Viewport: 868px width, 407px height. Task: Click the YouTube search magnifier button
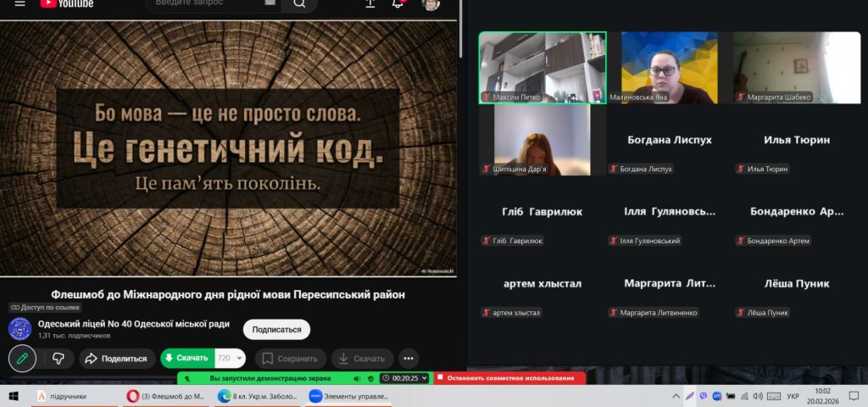pyautogui.click(x=298, y=4)
